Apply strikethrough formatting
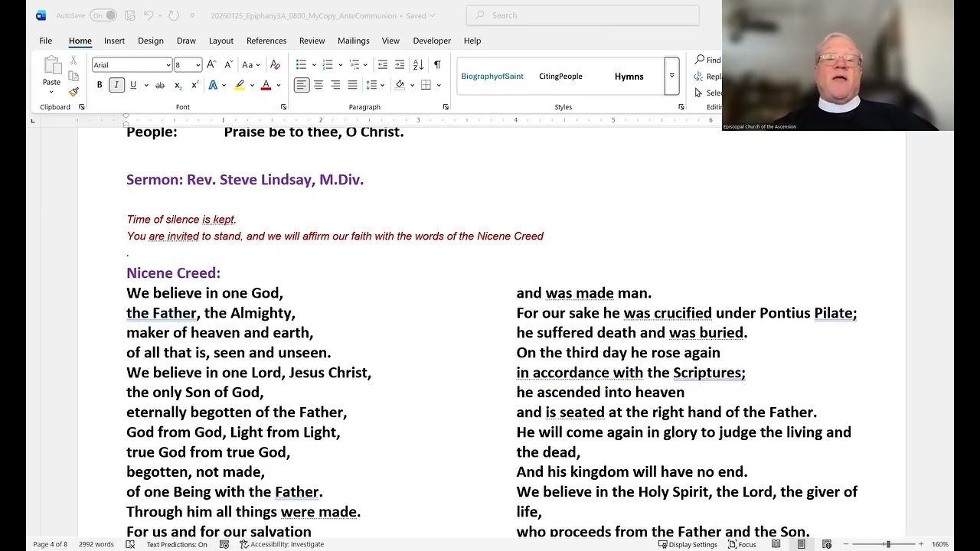The image size is (980, 551). click(160, 85)
